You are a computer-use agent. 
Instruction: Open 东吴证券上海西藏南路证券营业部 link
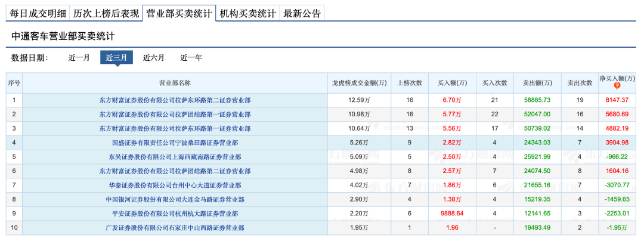point(175,157)
